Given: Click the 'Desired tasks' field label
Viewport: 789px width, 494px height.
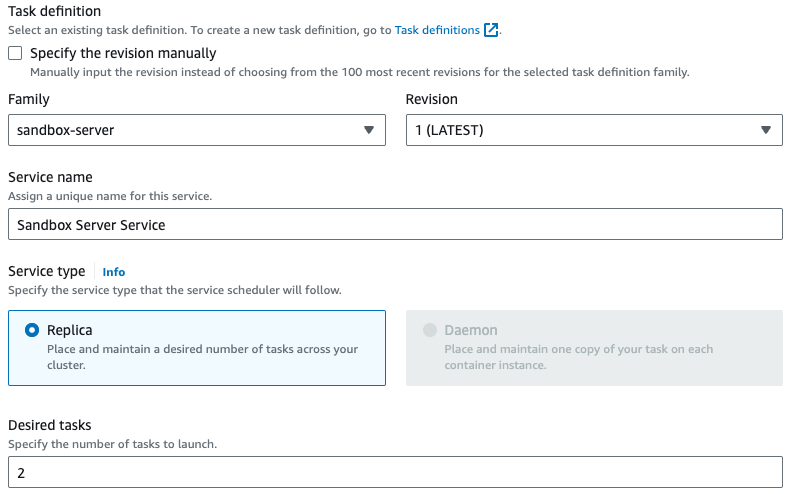Looking at the screenshot, I should pyautogui.click(x=49, y=425).
